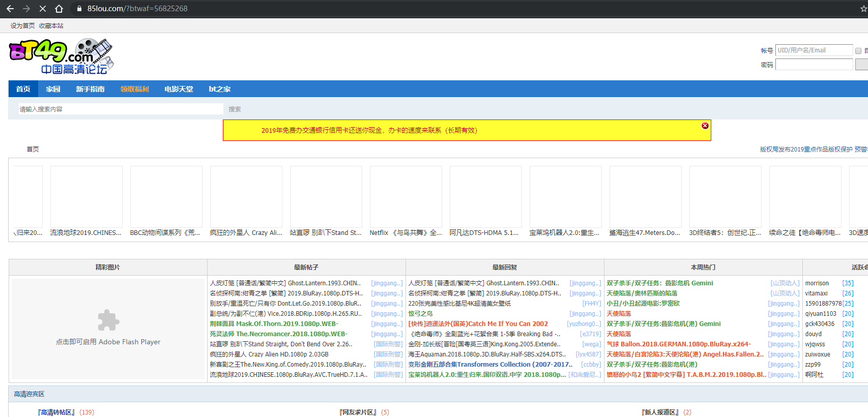Open reply 逍遥法外 Catch Me If You Can 2002
Screen dimensions: 868x417
click(x=478, y=324)
